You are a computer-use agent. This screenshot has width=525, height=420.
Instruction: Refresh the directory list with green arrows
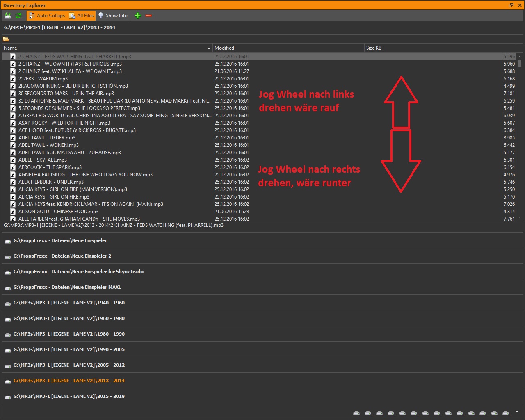[x=18, y=16]
